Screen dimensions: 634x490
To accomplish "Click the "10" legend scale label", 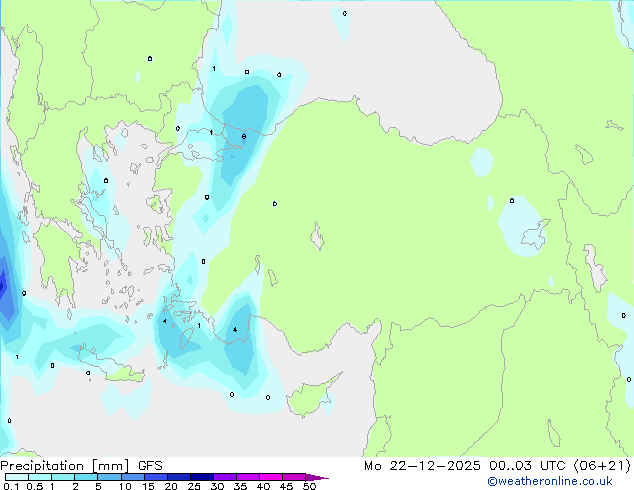I will coord(125,486).
